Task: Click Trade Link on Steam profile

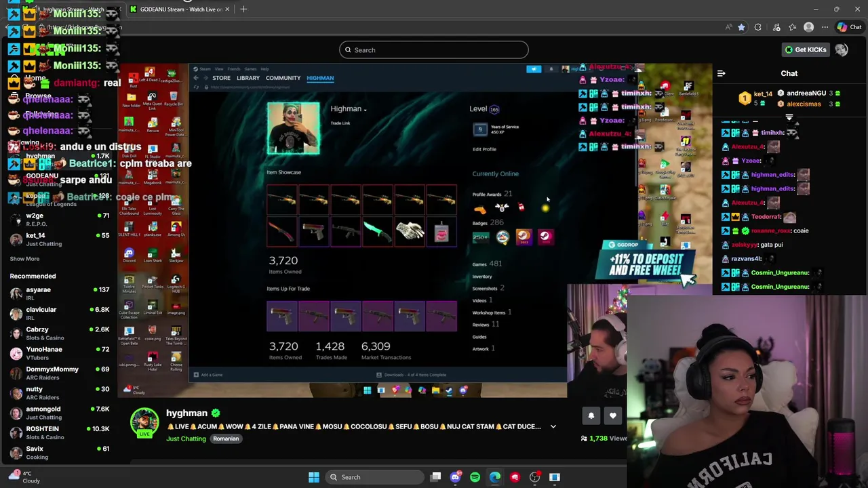Action: 340,123
